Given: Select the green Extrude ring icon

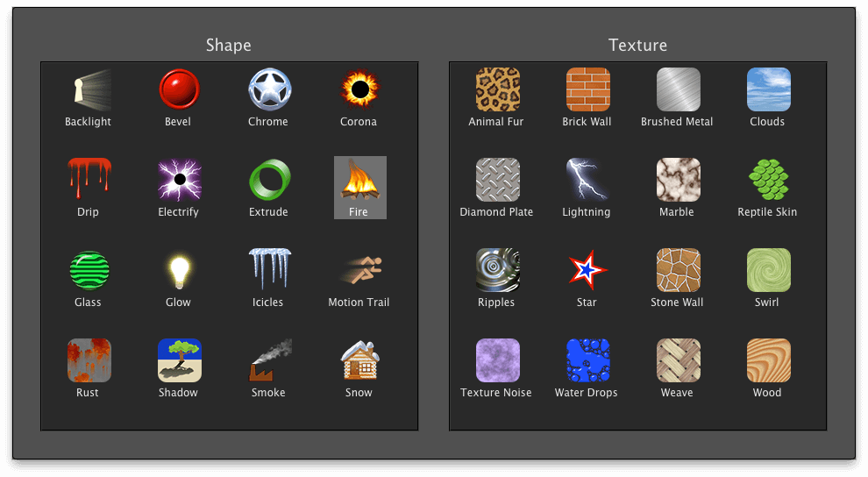Looking at the screenshot, I should [269, 181].
